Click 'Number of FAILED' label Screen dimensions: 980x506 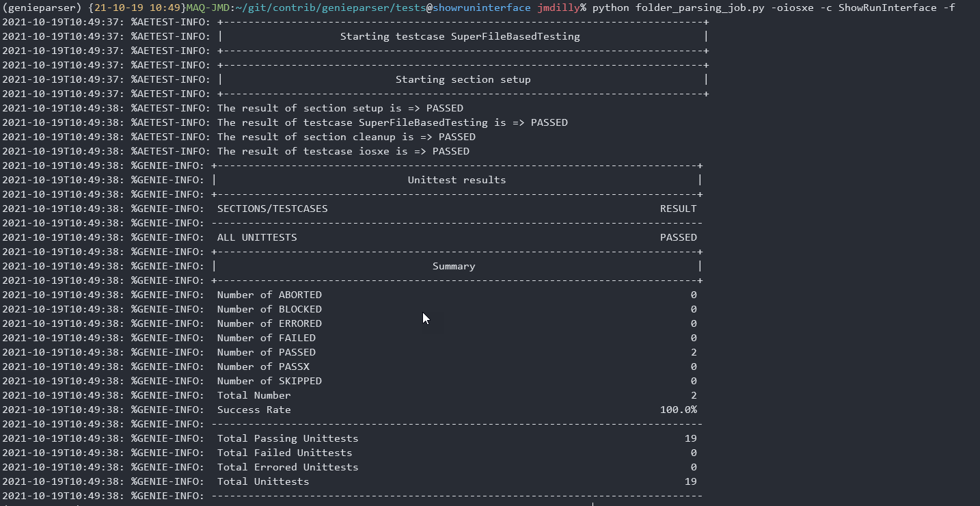coord(267,338)
